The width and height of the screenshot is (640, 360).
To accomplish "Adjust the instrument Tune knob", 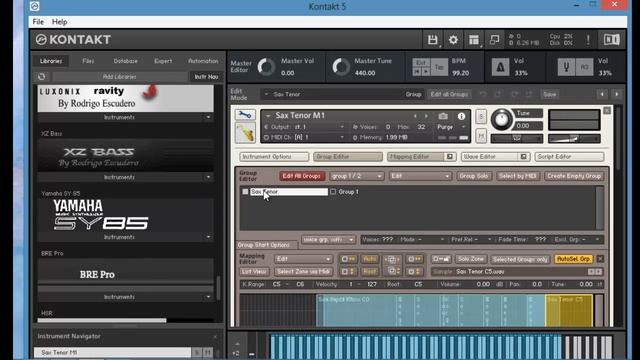I will coord(501,120).
